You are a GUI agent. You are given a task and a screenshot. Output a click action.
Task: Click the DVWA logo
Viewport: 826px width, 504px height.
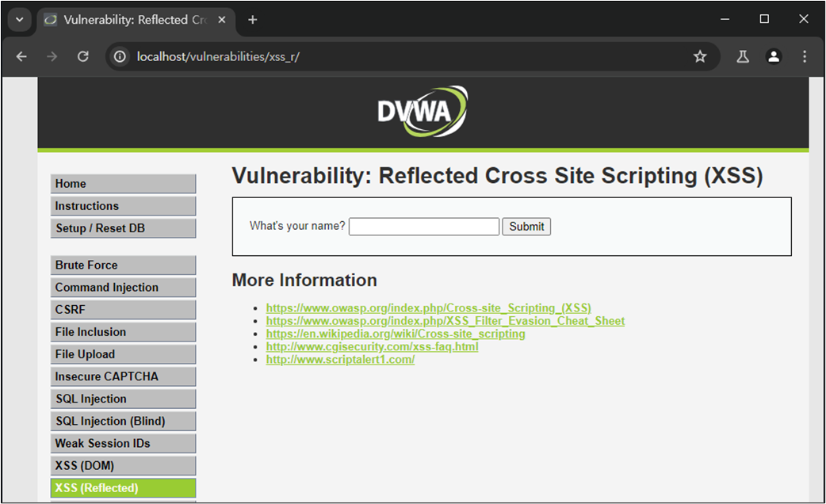tap(422, 112)
